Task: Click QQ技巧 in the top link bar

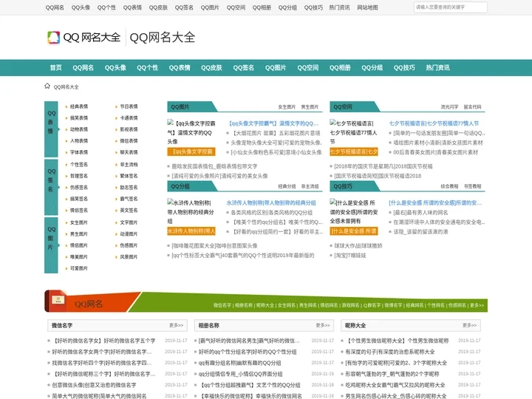Action: (313, 7)
